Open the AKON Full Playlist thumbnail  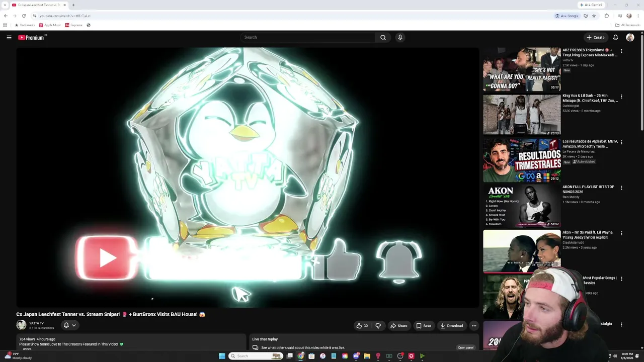[x=522, y=206]
